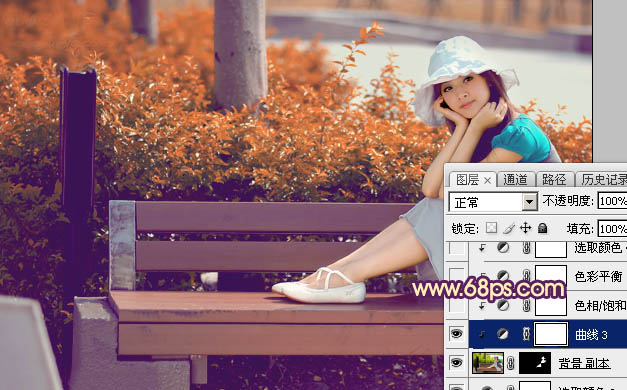Click the 填充 fill value field
This screenshot has width=627, height=390.
click(x=612, y=229)
